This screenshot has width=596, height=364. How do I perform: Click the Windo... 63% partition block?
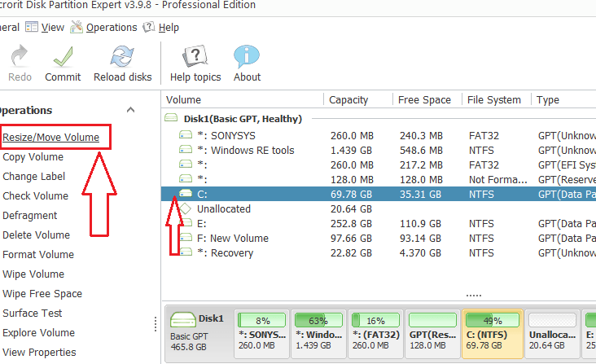tap(318, 334)
